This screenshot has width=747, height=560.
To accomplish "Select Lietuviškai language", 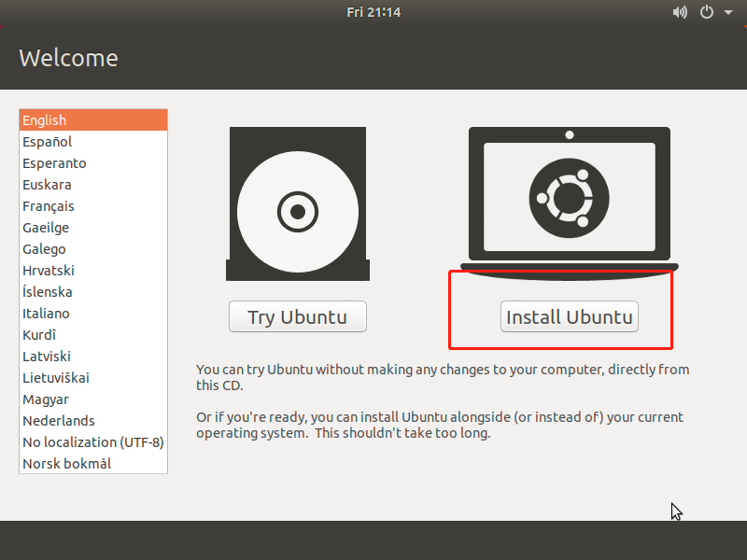I will click(93, 378).
